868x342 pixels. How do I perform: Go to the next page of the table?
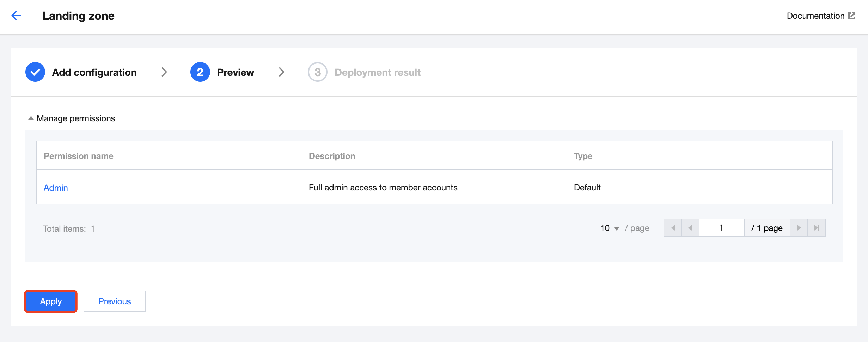(x=799, y=228)
